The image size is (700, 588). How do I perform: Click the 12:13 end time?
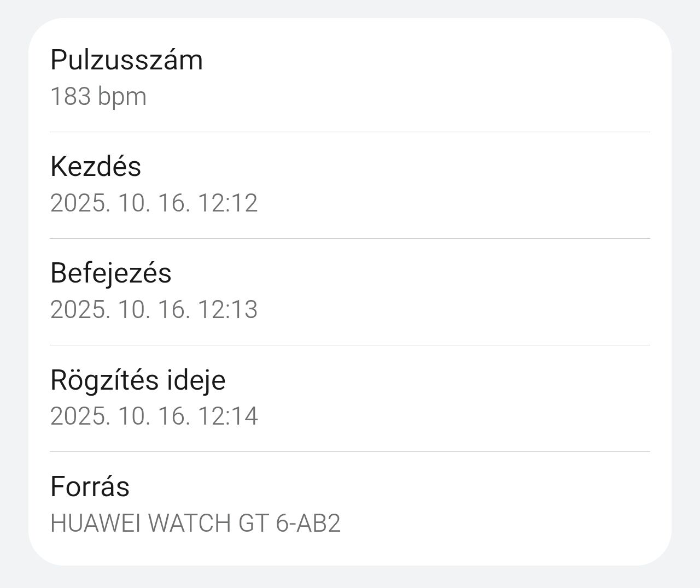click(x=227, y=310)
